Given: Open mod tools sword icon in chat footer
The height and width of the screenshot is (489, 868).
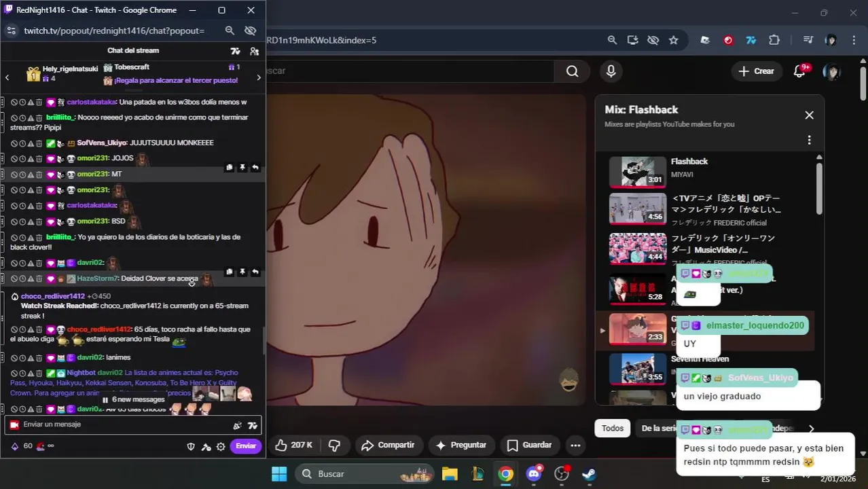Looking at the screenshot, I should 206,446.
